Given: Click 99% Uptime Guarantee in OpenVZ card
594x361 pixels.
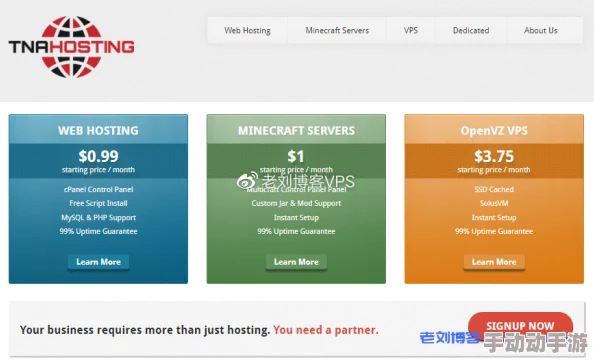Looking at the screenshot, I should point(494,231).
